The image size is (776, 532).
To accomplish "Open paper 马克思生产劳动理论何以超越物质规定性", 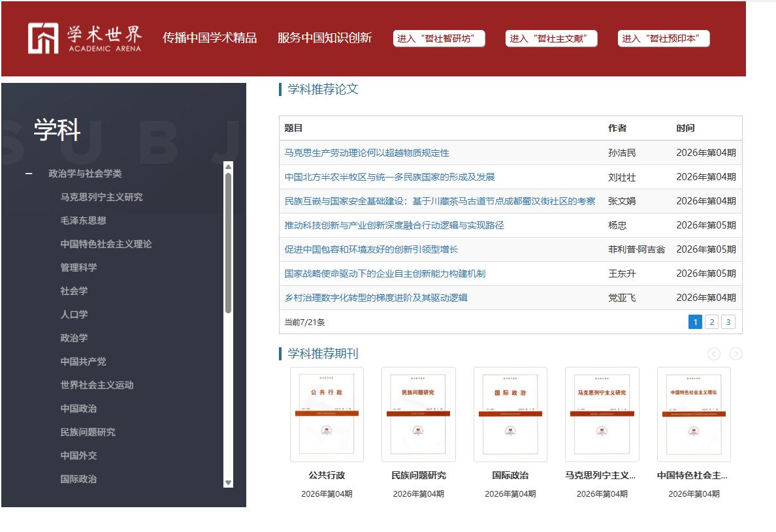I will coord(366,153).
